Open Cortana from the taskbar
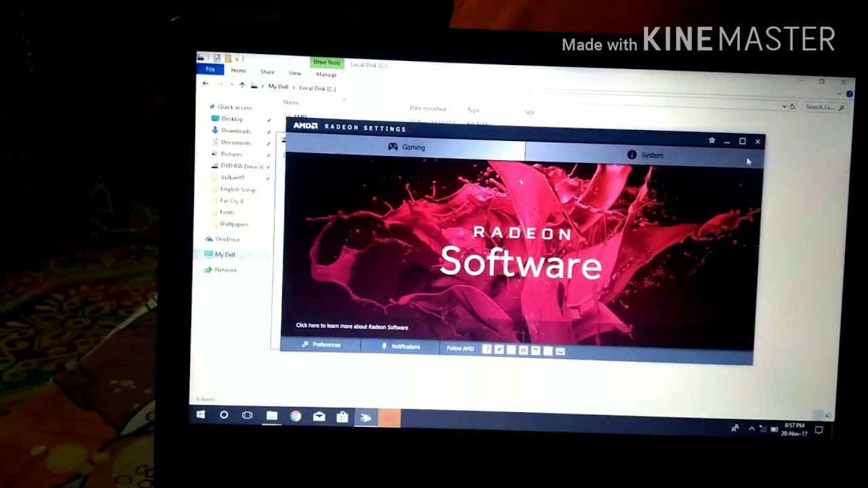The height and width of the screenshot is (488, 868). [x=224, y=415]
